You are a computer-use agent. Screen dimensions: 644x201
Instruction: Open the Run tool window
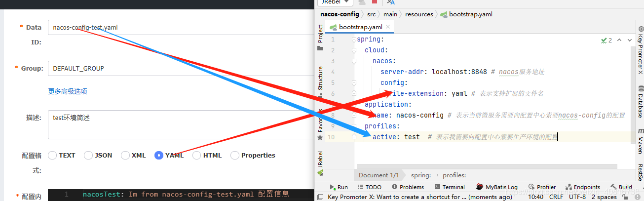coord(339,187)
